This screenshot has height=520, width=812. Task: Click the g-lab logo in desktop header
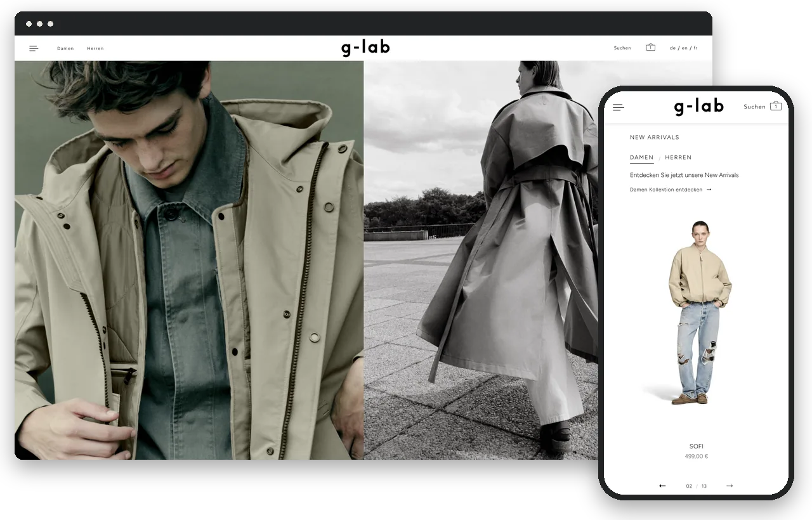pyautogui.click(x=365, y=48)
